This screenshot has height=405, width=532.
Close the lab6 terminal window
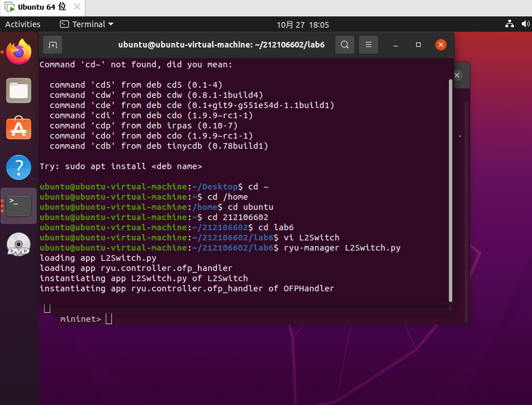pos(441,45)
